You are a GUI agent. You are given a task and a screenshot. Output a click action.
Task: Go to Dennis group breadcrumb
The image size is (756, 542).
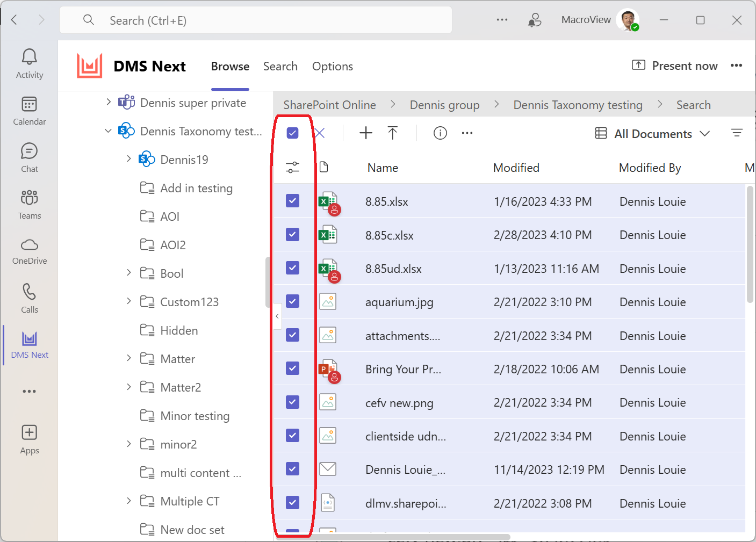445,105
